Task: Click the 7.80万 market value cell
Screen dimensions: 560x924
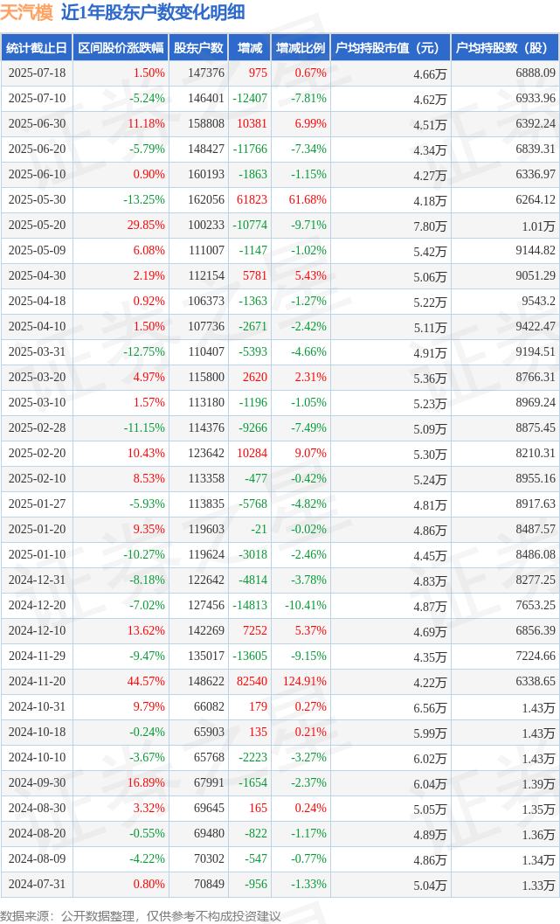Action: tap(430, 226)
